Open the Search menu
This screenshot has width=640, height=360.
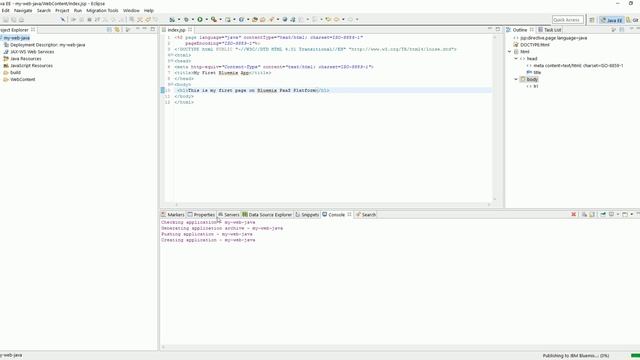[x=44, y=11]
